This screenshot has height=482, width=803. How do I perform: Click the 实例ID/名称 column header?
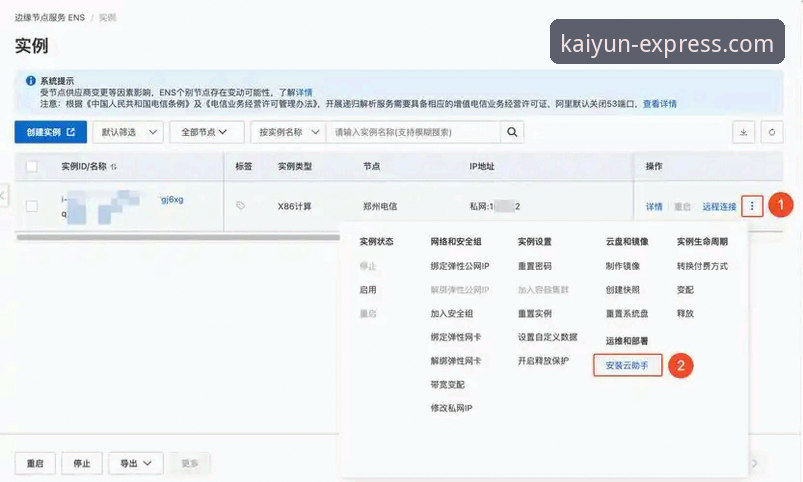click(84, 166)
